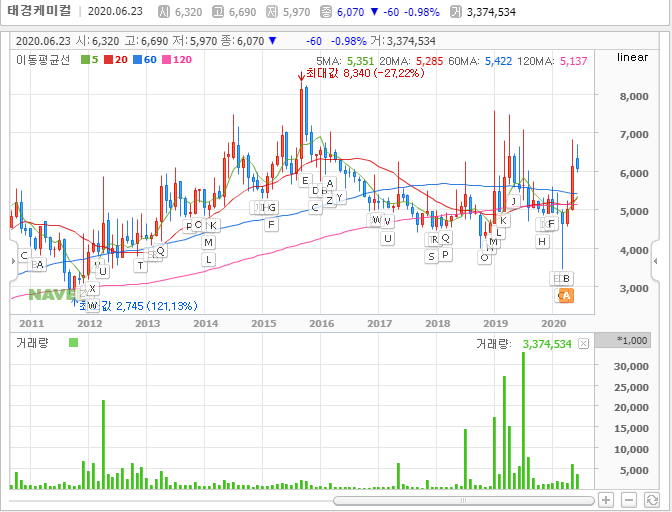Click the green 거래량 volume legend swatch
This screenshot has width=672, height=512.
(74, 342)
